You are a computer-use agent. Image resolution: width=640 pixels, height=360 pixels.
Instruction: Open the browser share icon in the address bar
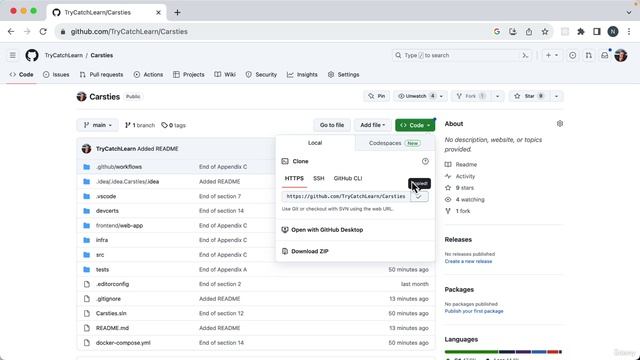pos(529,31)
